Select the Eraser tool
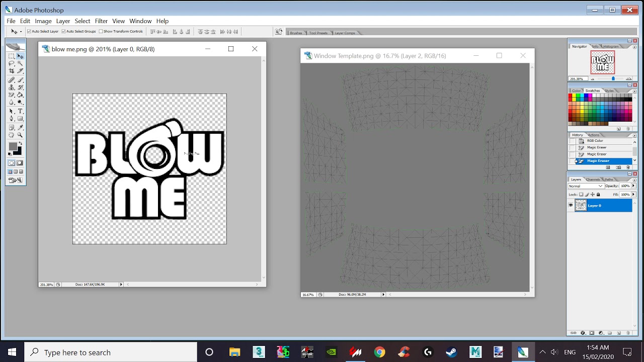 tap(11, 95)
